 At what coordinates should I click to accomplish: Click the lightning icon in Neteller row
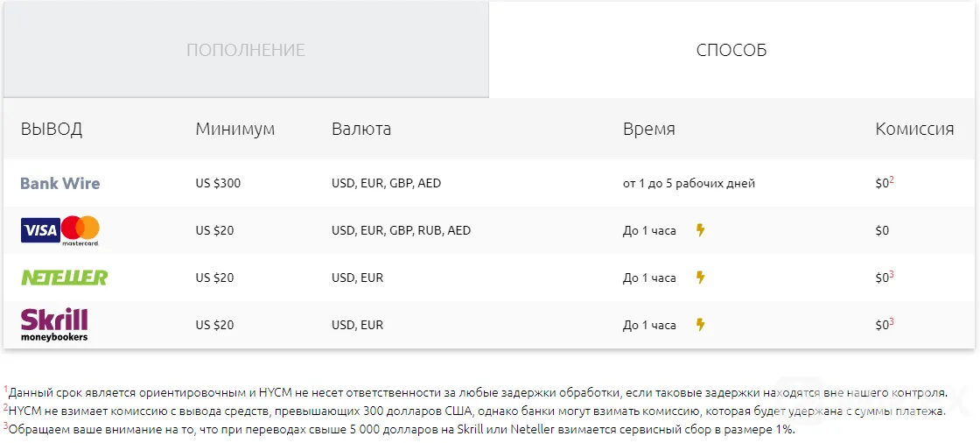[701, 278]
